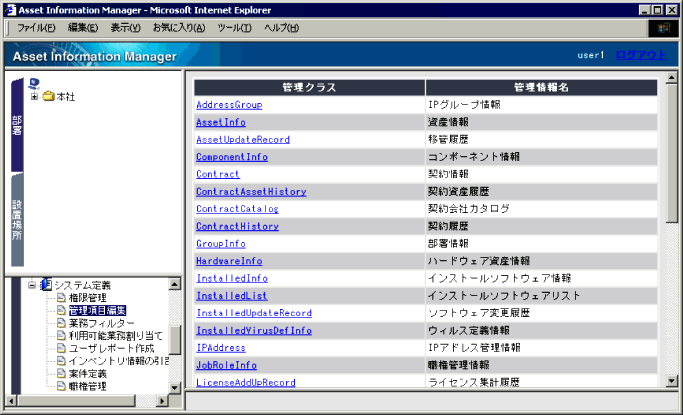Open the InstalledVirusDefInfo class link

[254, 331]
